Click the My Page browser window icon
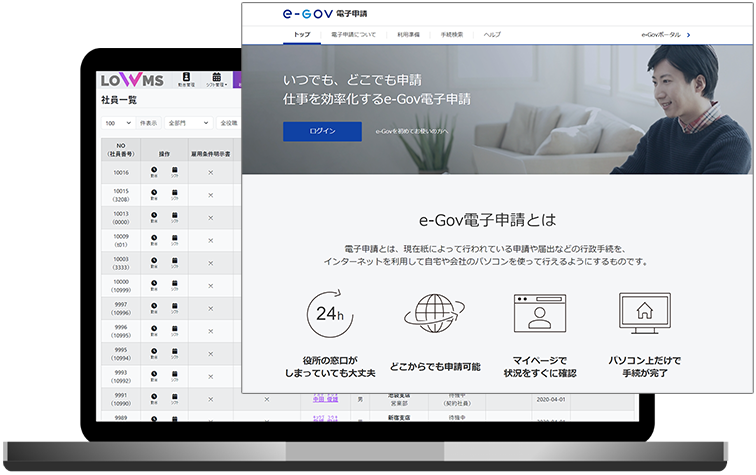 (540, 313)
